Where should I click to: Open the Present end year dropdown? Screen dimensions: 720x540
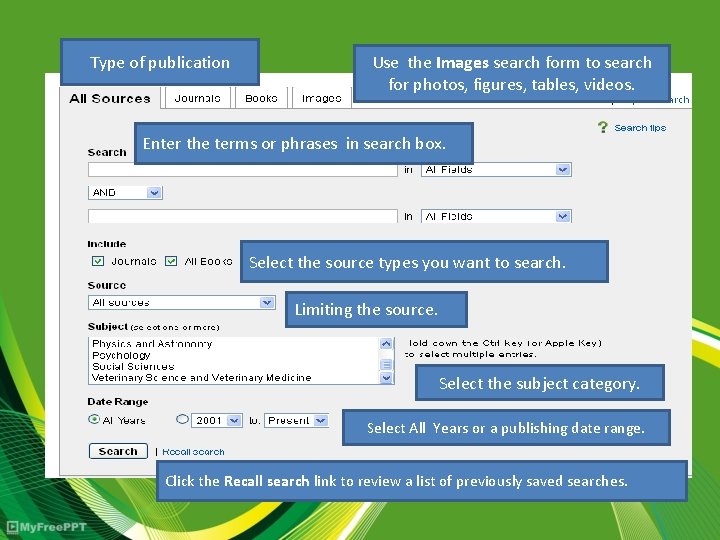[297, 420]
